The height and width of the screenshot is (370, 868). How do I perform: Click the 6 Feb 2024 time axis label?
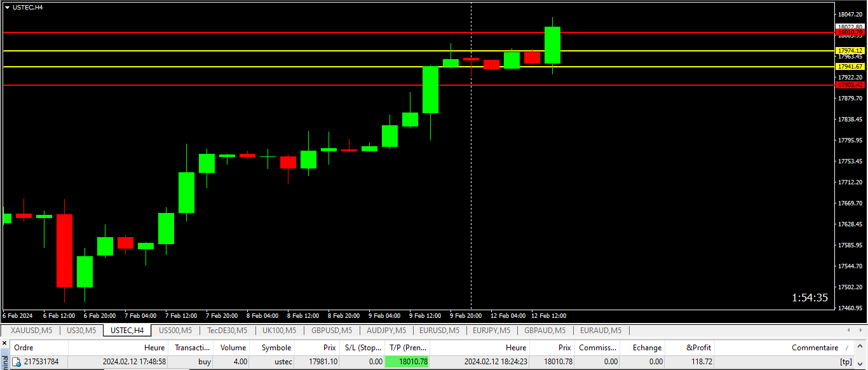(x=18, y=315)
